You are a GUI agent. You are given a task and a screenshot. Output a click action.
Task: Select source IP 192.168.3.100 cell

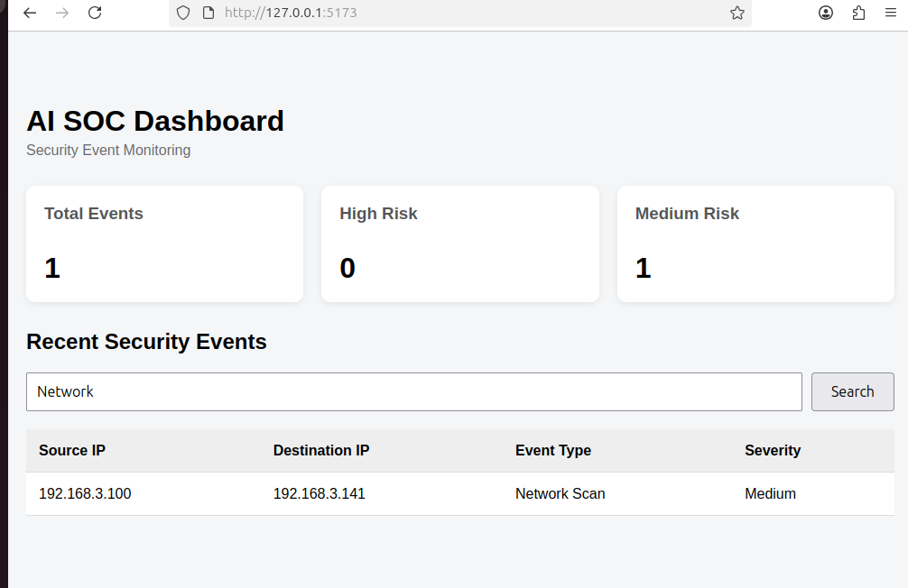[x=85, y=493]
